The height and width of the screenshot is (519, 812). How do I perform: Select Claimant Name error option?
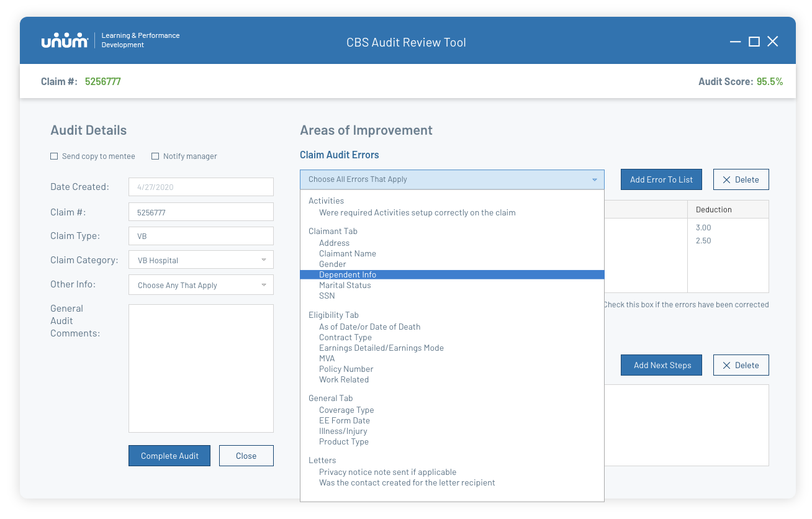(x=348, y=253)
